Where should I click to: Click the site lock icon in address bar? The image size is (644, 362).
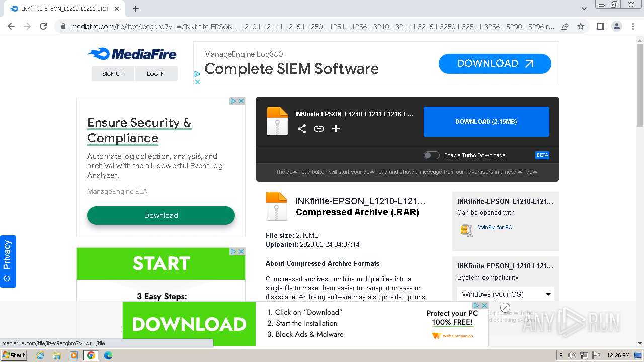pyautogui.click(x=63, y=26)
